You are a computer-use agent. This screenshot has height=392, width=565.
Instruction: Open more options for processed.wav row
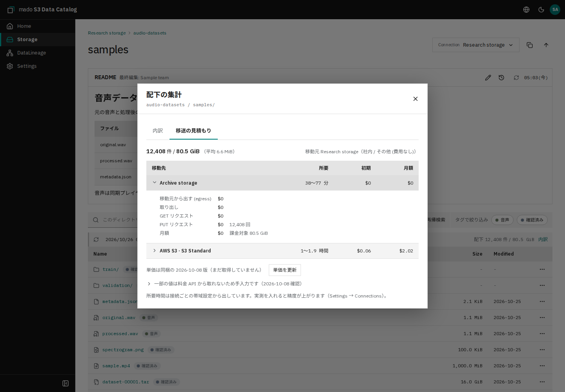click(542, 334)
